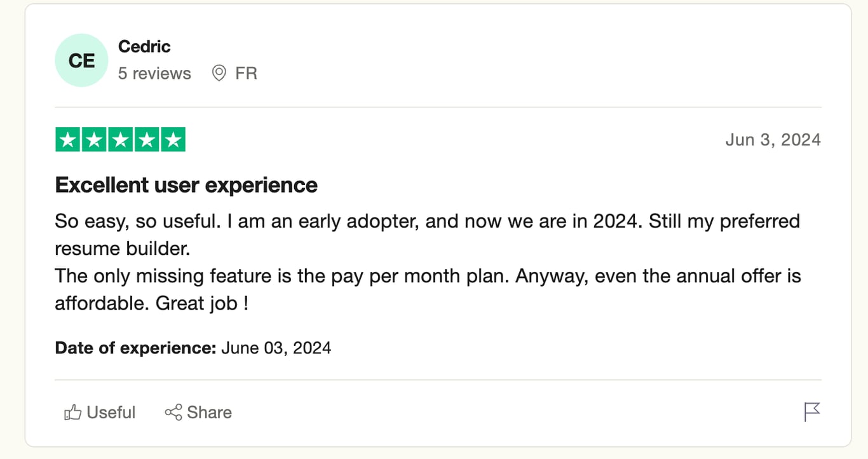Flag this review with the flag icon
This screenshot has width=868, height=459.
point(812,412)
